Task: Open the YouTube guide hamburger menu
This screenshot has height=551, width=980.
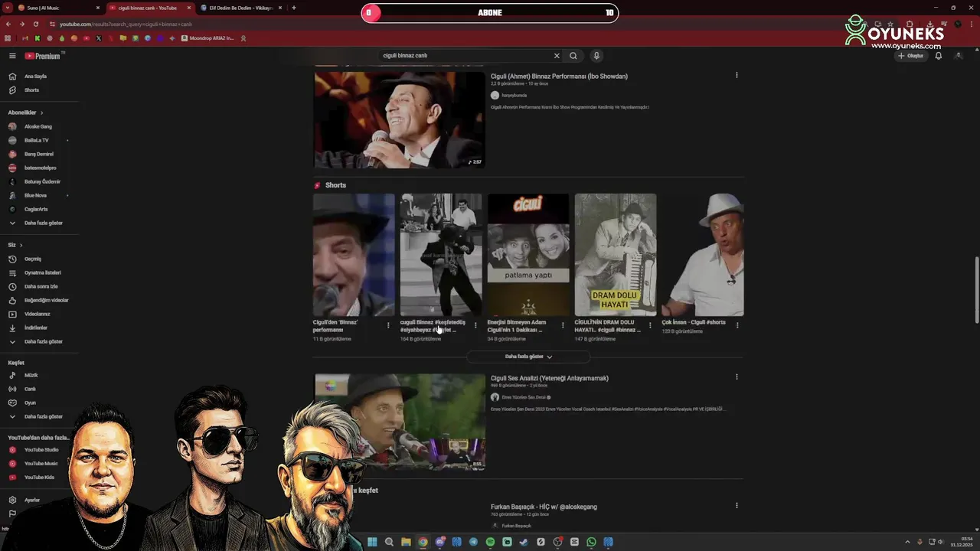Action: (12, 56)
